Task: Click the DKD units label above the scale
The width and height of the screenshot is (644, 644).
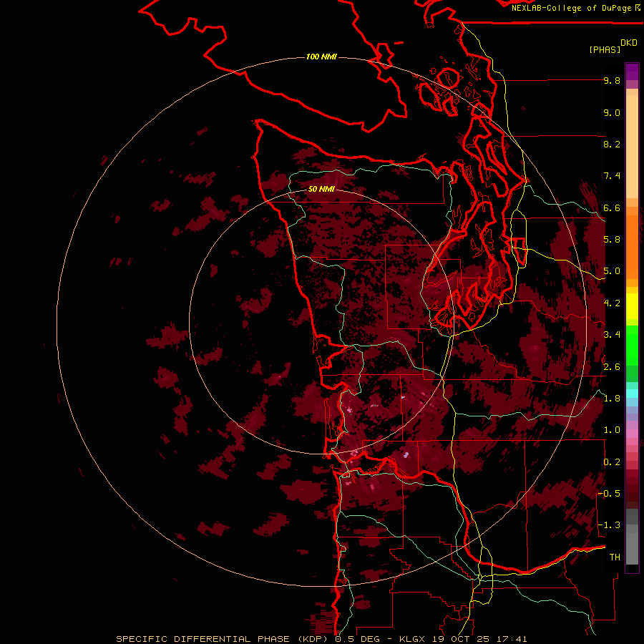Action: 629,43
